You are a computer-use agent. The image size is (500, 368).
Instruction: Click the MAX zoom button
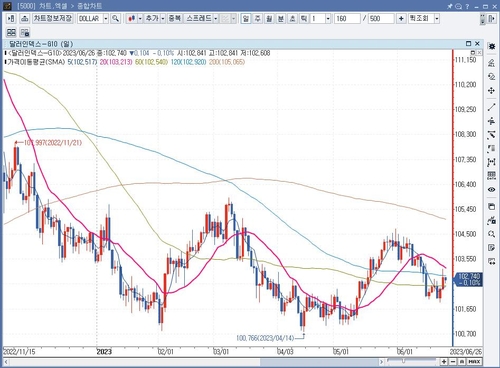(474, 362)
